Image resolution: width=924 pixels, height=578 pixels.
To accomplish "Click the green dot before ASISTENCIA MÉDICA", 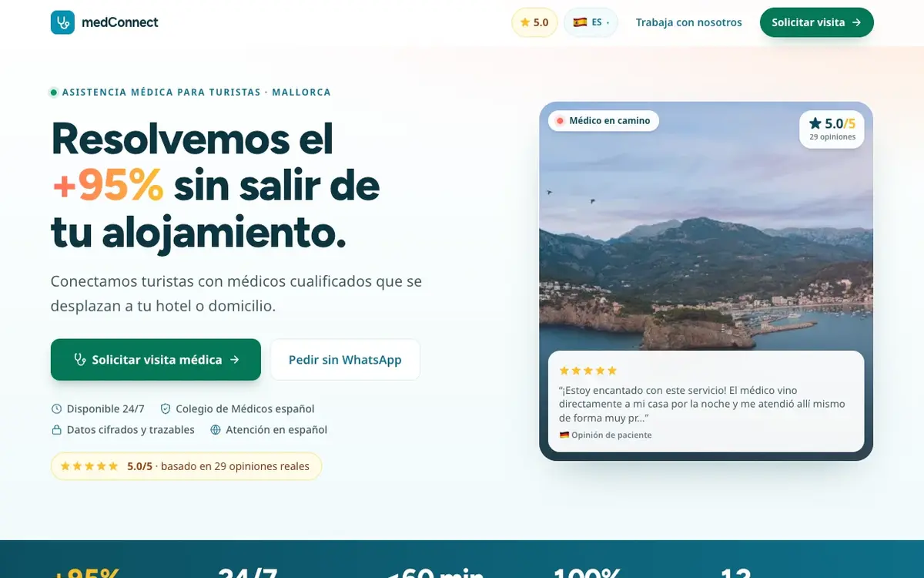I will pyautogui.click(x=54, y=92).
